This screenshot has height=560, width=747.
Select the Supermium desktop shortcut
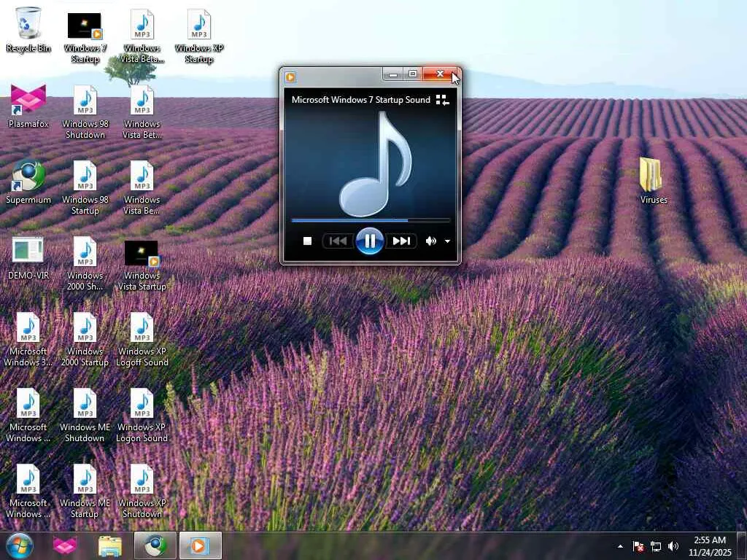28,182
